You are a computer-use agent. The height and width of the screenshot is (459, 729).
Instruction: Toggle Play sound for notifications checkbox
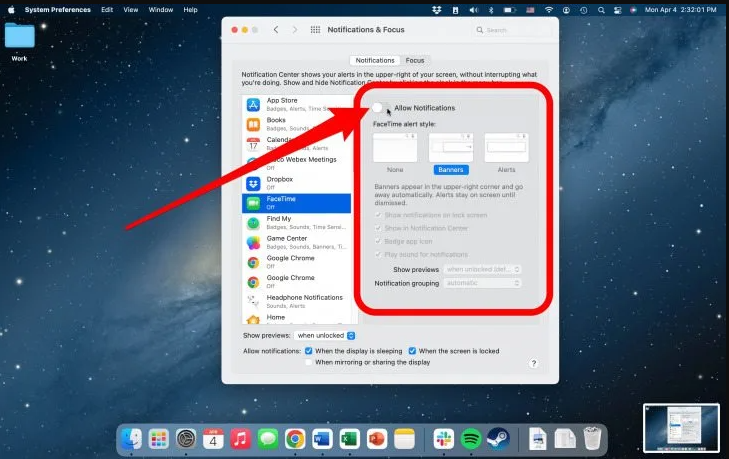pos(378,254)
